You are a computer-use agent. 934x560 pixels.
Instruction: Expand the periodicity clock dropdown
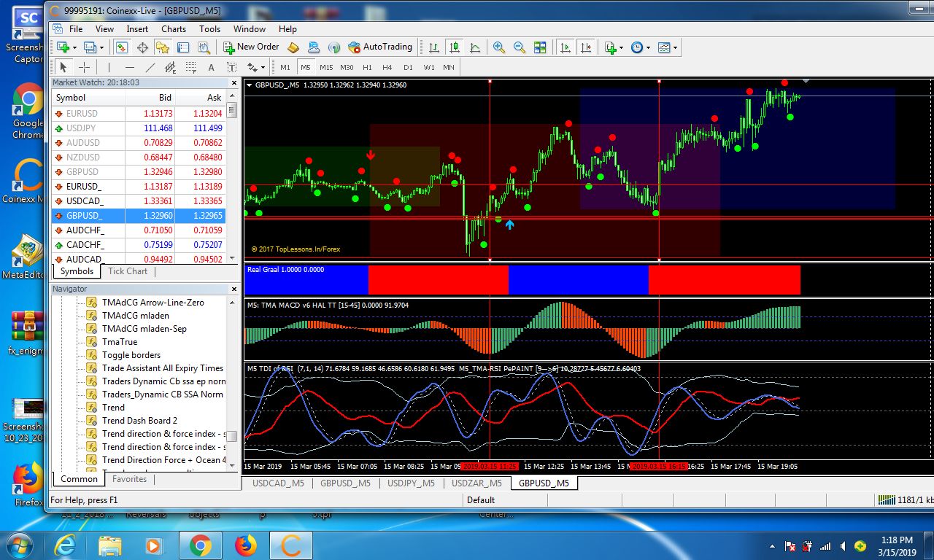[647, 47]
